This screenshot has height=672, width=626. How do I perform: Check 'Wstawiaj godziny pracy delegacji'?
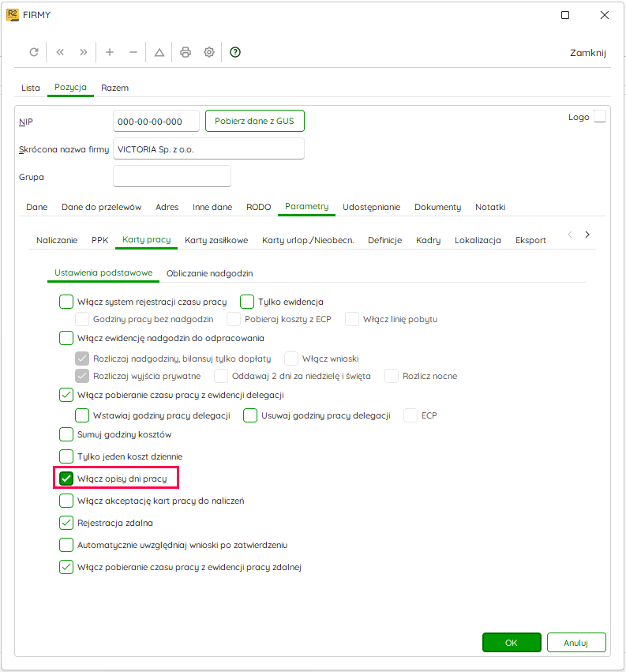82,415
